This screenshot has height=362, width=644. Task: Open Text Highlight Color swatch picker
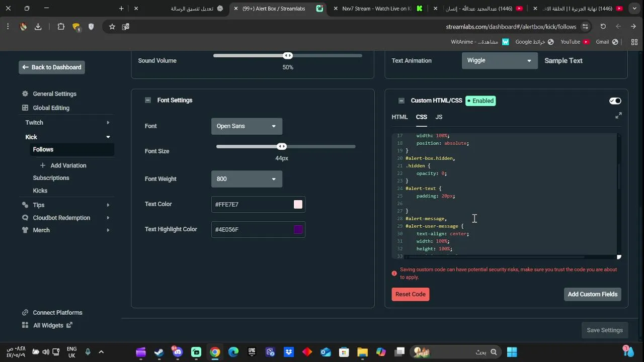[298, 229]
